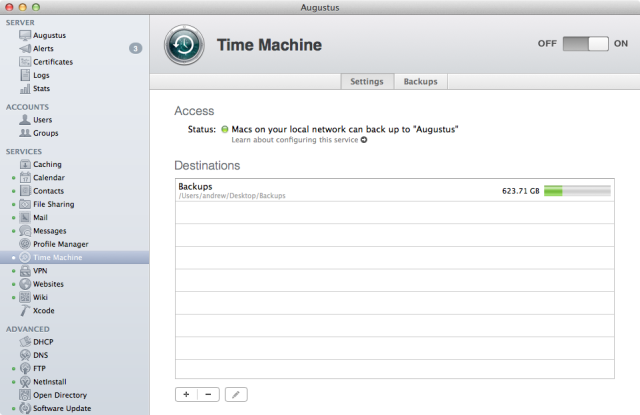Click the large Time Machine clock icon
640x415 pixels.
click(184, 45)
